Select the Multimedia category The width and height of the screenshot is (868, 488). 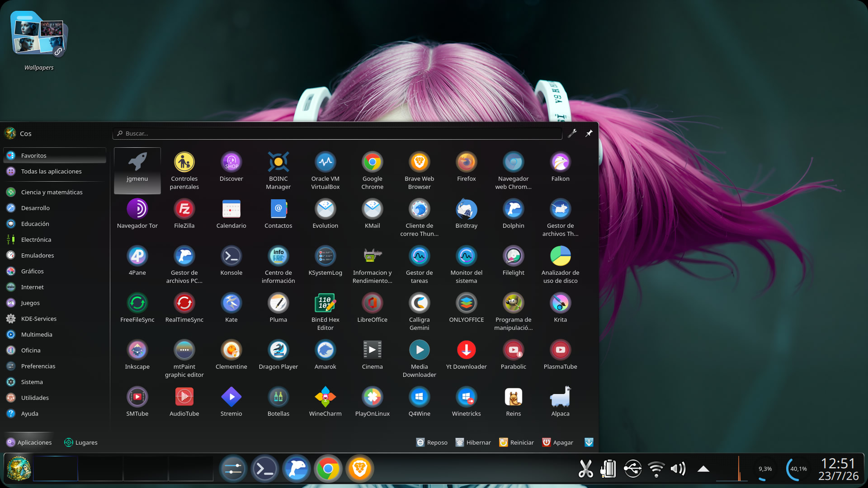[55, 334]
